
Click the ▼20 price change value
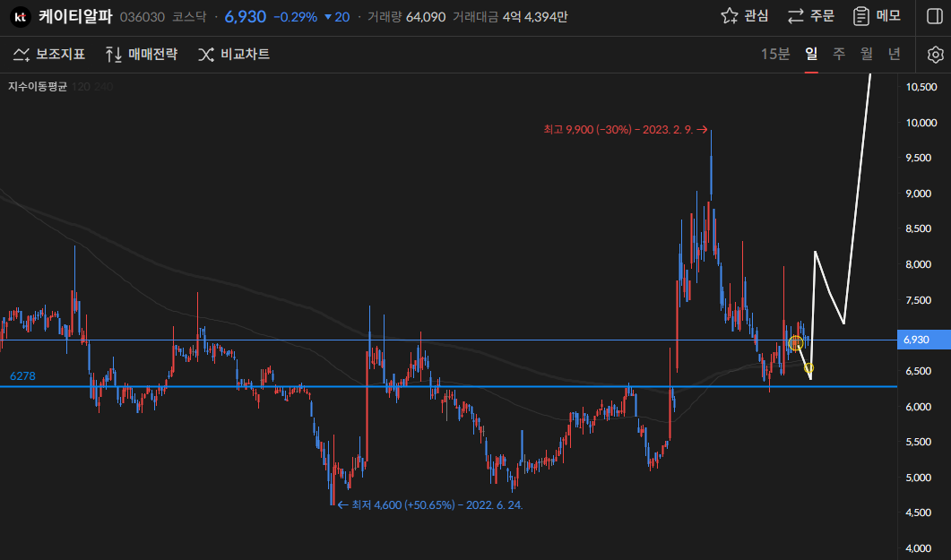pos(337,17)
